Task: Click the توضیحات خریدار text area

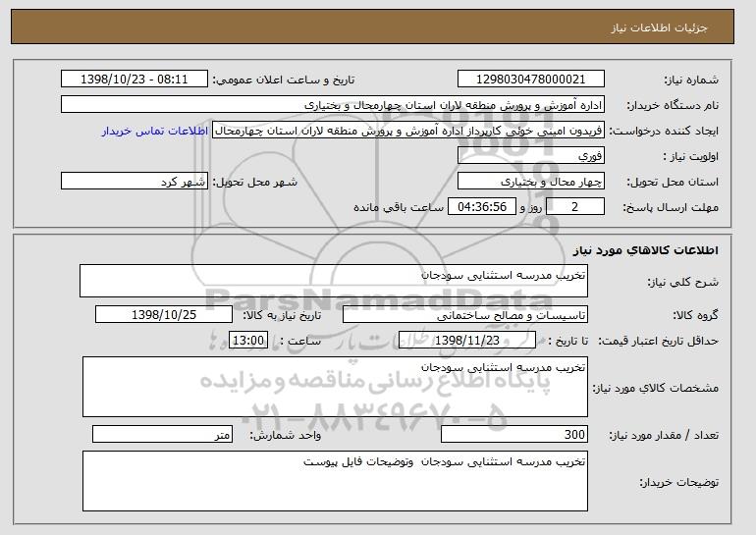Action: click(335, 481)
